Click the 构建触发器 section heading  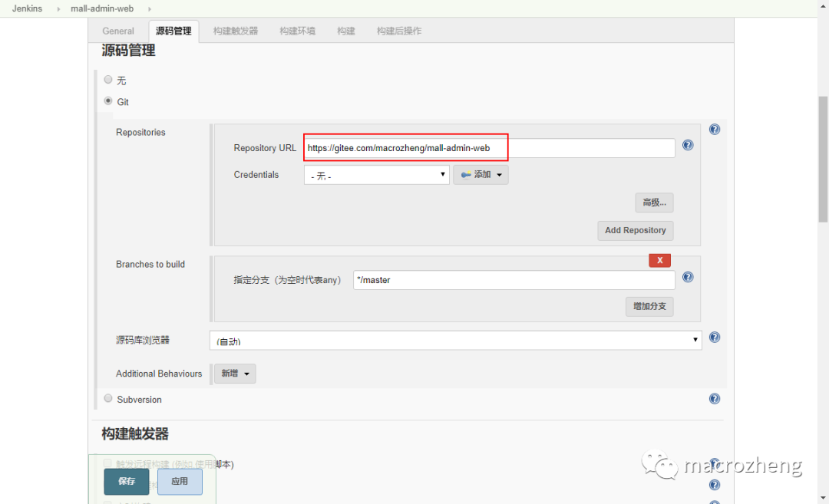point(135,434)
